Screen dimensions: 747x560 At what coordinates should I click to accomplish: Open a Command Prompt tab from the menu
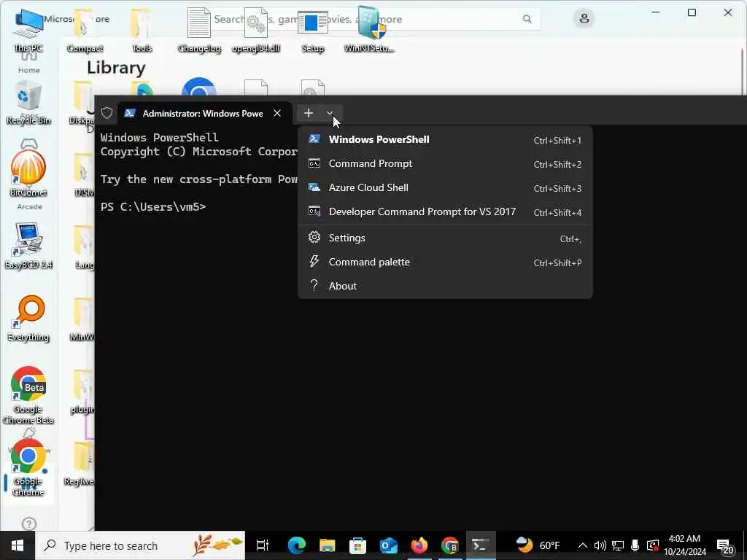coord(445,164)
